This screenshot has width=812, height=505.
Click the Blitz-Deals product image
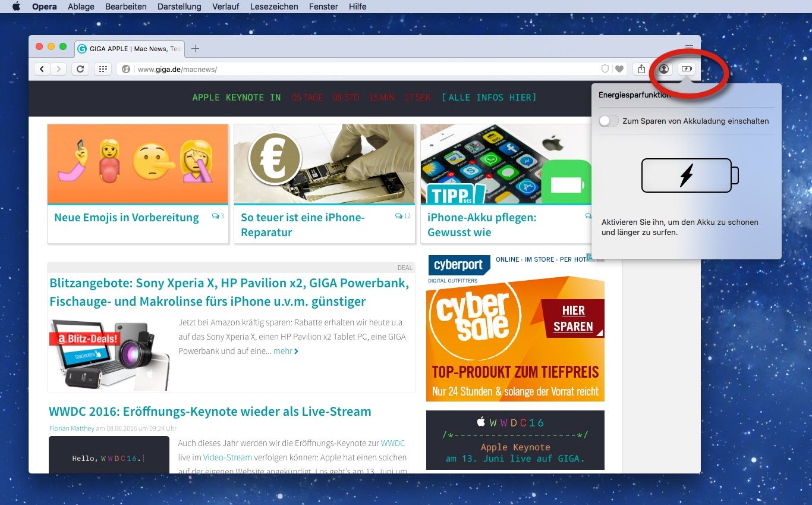[109, 355]
